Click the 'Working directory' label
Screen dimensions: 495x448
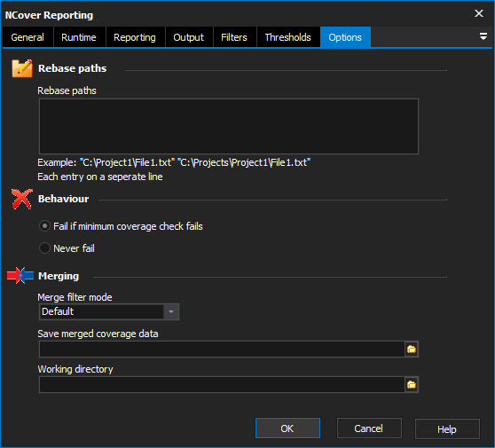tap(75, 369)
